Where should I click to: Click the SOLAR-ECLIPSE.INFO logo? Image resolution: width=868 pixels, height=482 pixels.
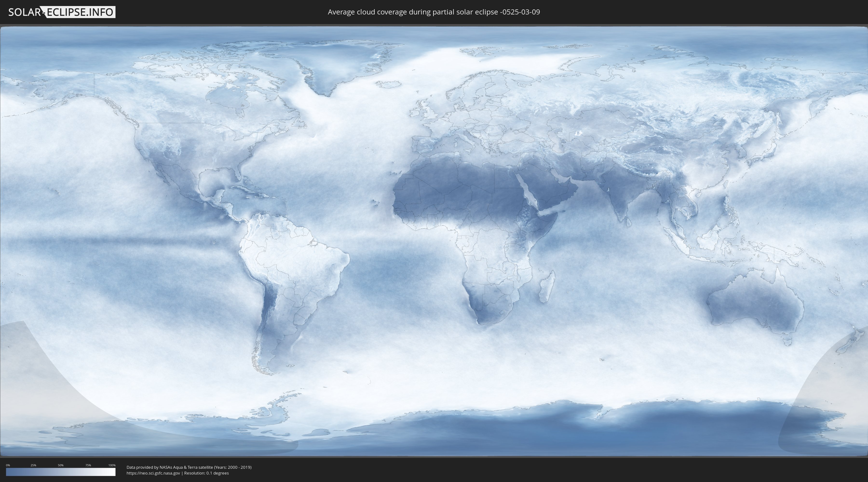(62, 12)
